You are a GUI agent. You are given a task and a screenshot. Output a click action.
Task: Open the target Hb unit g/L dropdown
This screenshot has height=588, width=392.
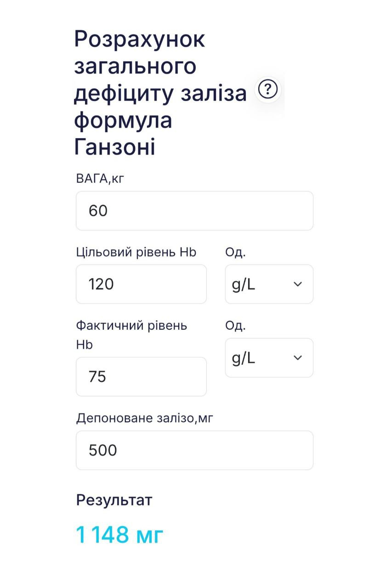coord(269,284)
